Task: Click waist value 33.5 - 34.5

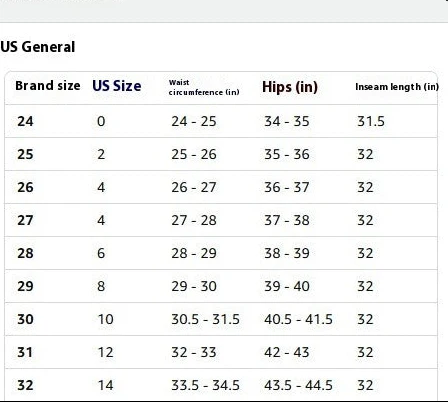Action: click(x=205, y=385)
